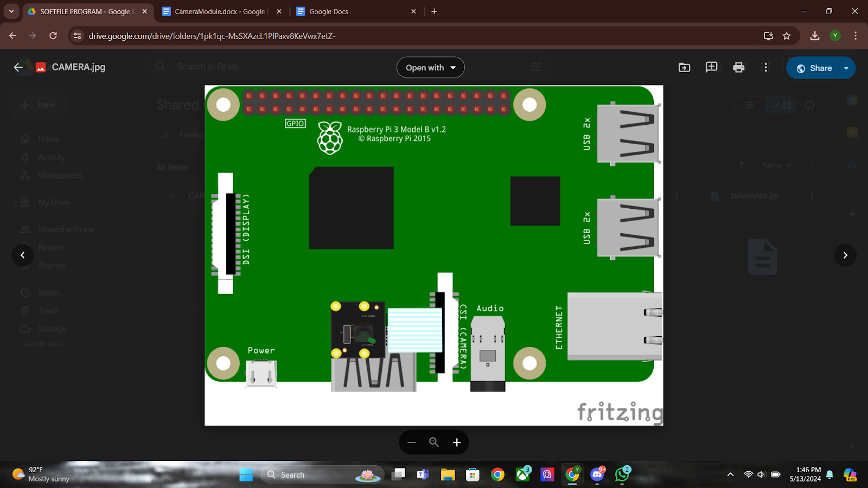868x488 pixels.
Task: Switch to the Google Docs tab
Action: [355, 11]
